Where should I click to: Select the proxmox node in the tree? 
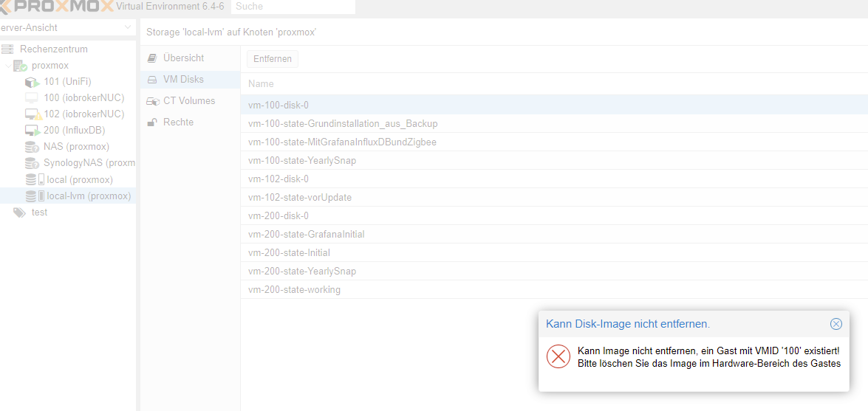(49, 66)
